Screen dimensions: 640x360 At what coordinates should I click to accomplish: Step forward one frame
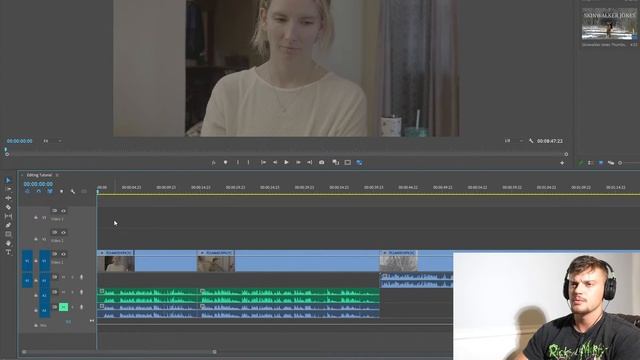[298, 162]
